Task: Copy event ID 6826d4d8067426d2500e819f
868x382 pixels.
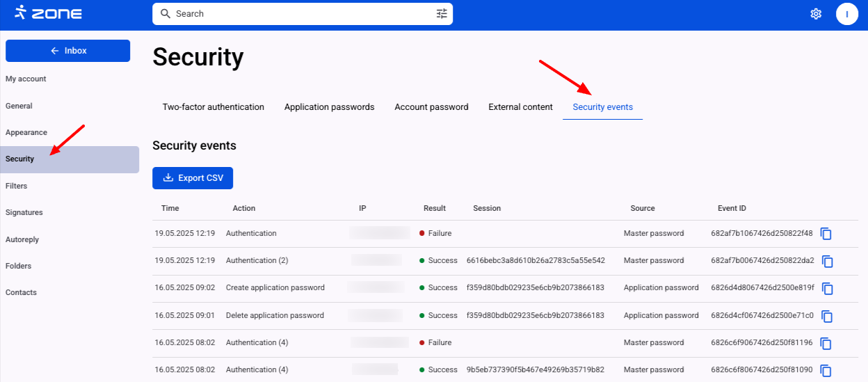Action: tap(827, 288)
